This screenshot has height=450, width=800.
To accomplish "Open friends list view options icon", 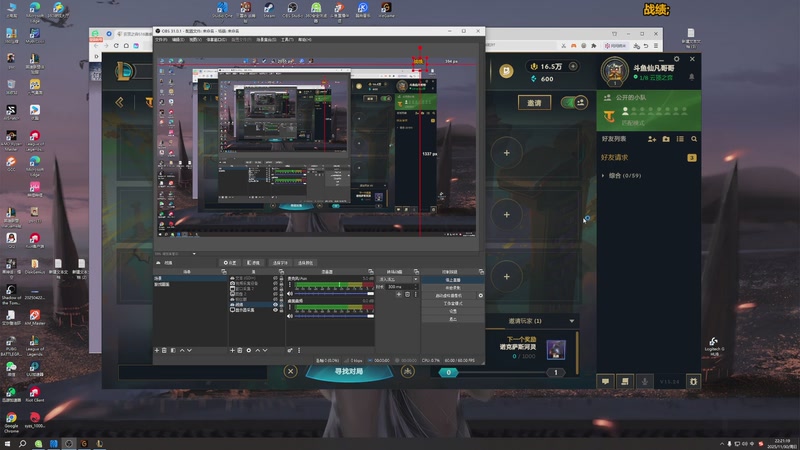I will click(x=680, y=139).
